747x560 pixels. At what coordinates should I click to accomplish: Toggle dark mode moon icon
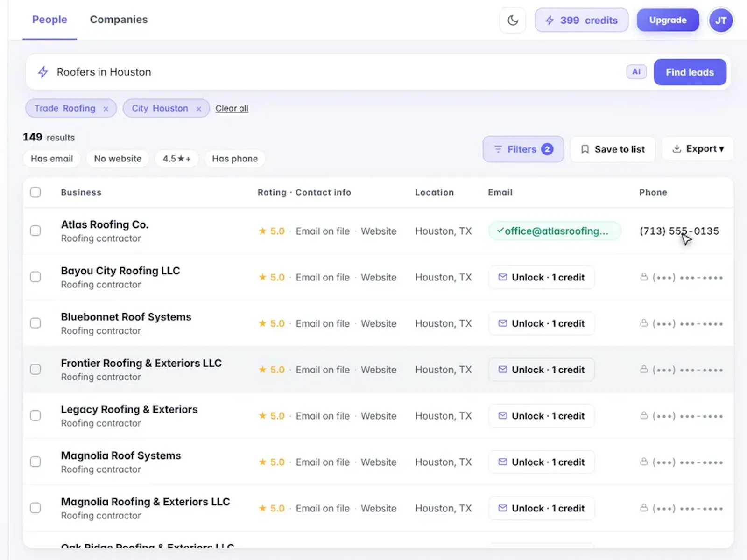513,20
